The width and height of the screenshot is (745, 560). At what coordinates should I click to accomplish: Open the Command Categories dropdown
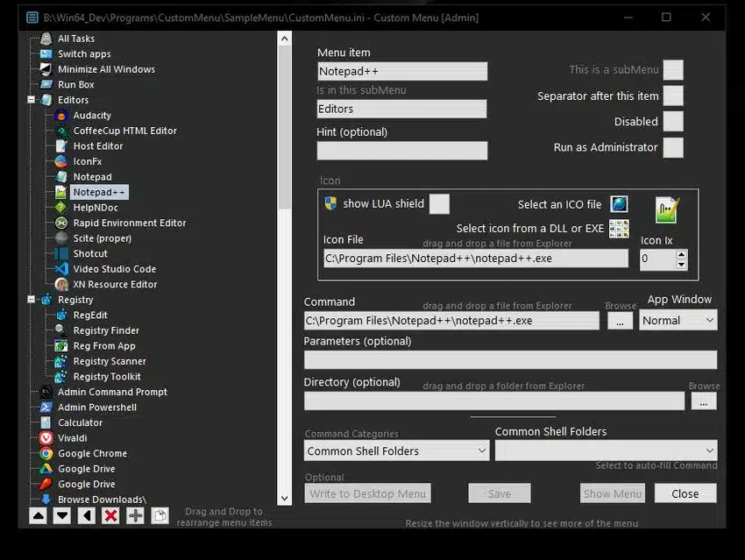(x=396, y=450)
